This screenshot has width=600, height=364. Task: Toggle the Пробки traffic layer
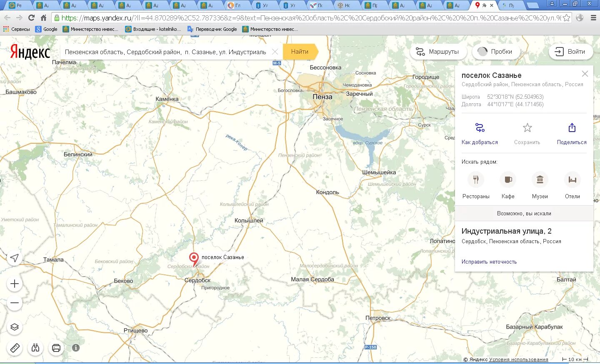pyautogui.click(x=496, y=52)
